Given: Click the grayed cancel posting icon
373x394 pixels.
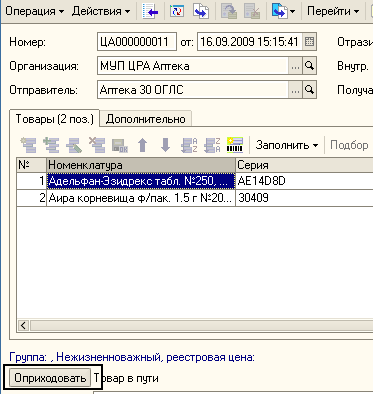Looking at the screenshot, I should point(252,11).
